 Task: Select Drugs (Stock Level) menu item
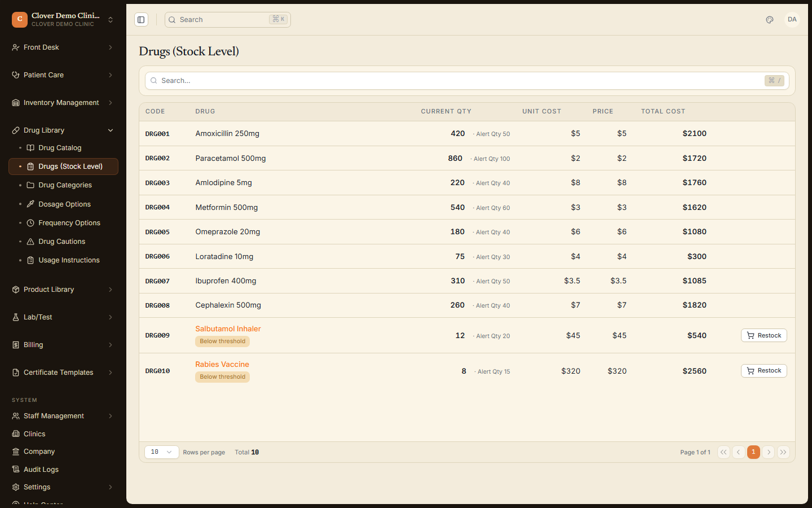click(63, 167)
